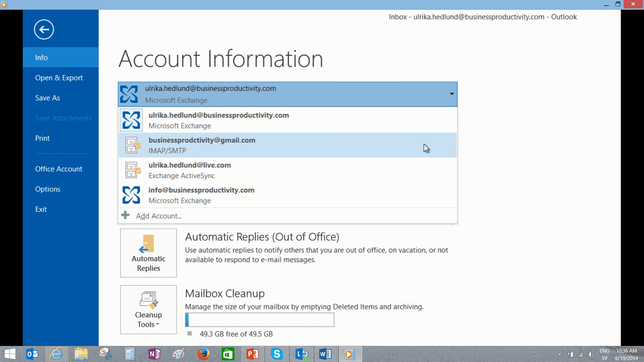Click the plus icon beside Add Account
The height and width of the screenshot is (362, 644).
coord(126,215)
